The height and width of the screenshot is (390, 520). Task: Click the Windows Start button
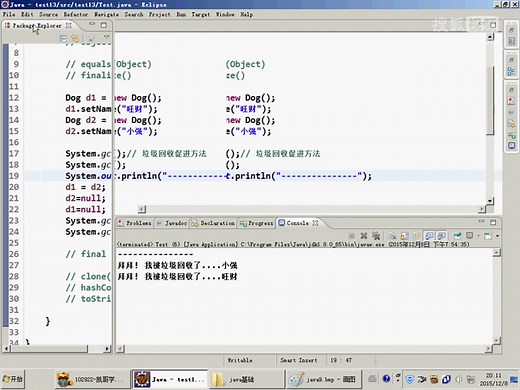click(12, 379)
